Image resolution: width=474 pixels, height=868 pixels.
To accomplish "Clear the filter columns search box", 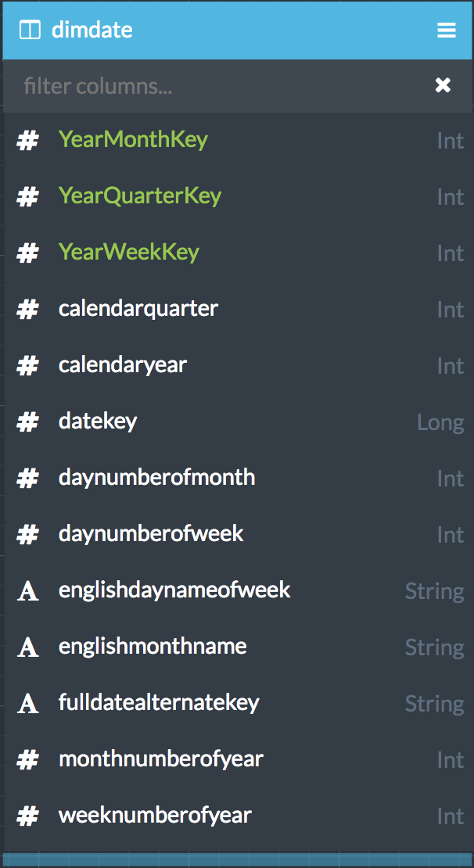I will (443, 85).
